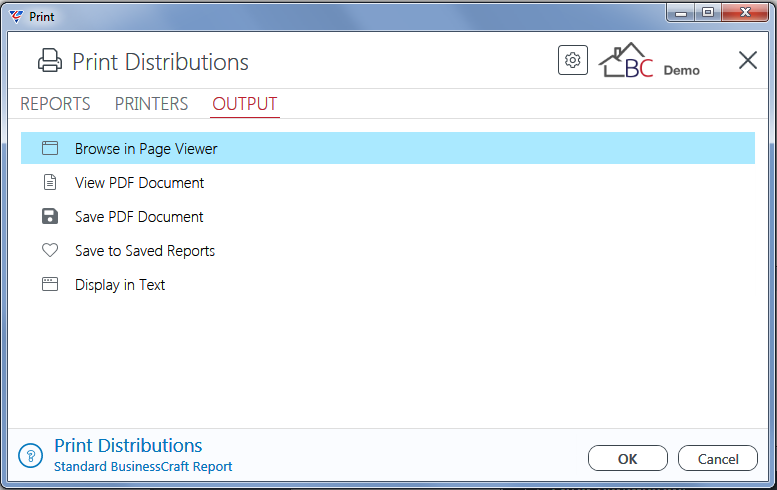Confirm with the OK button
The image size is (777, 490).
[628, 459]
